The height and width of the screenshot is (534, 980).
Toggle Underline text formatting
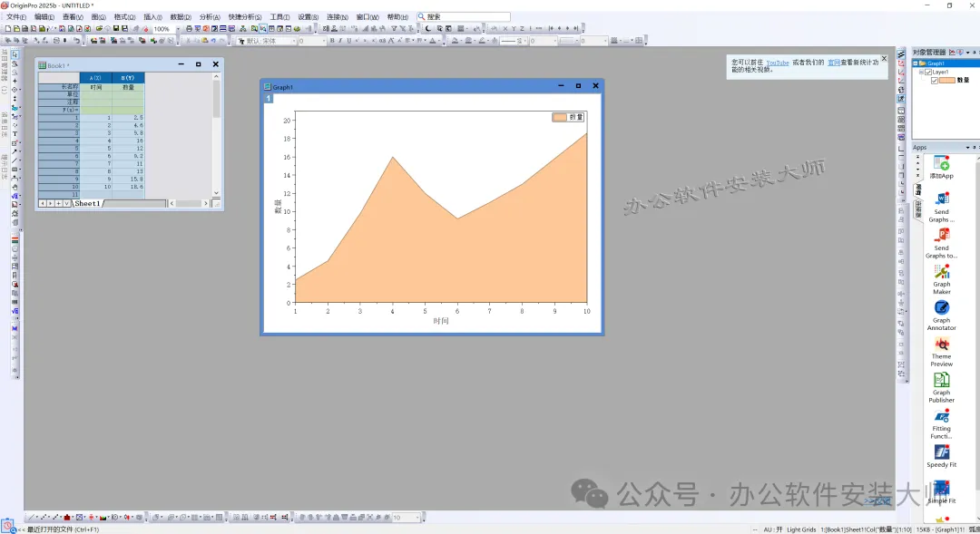348,41
